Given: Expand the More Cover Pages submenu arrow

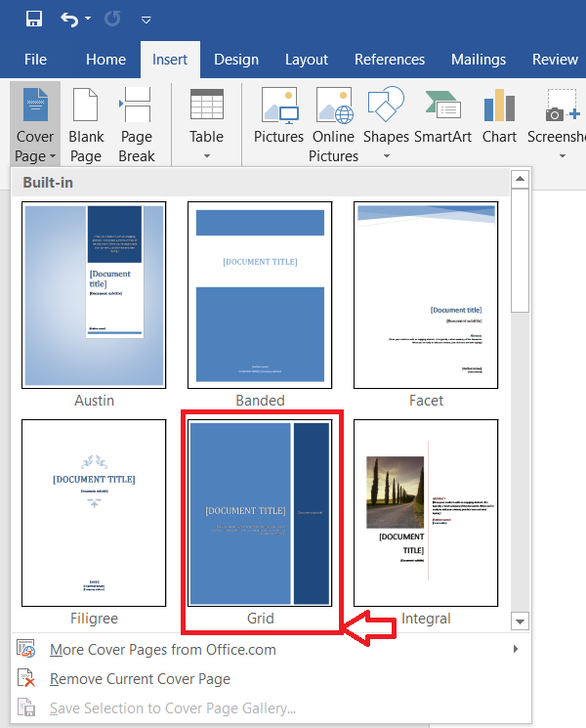Looking at the screenshot, I should point(516,649).
